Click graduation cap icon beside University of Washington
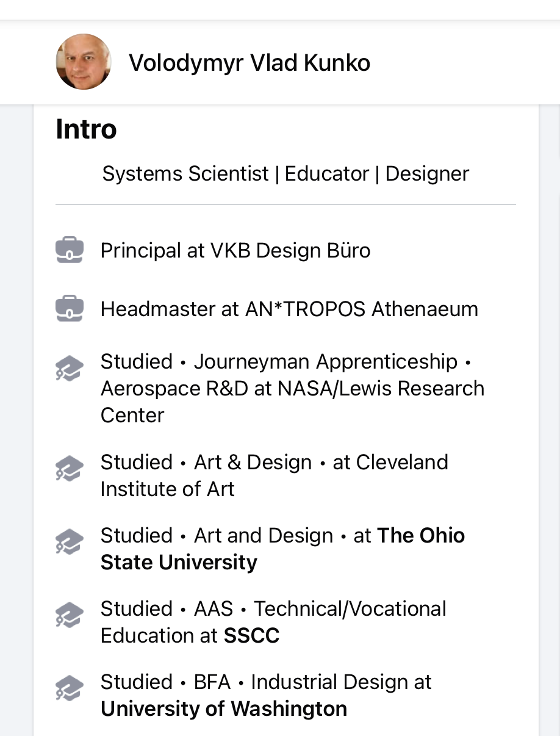 70,688
